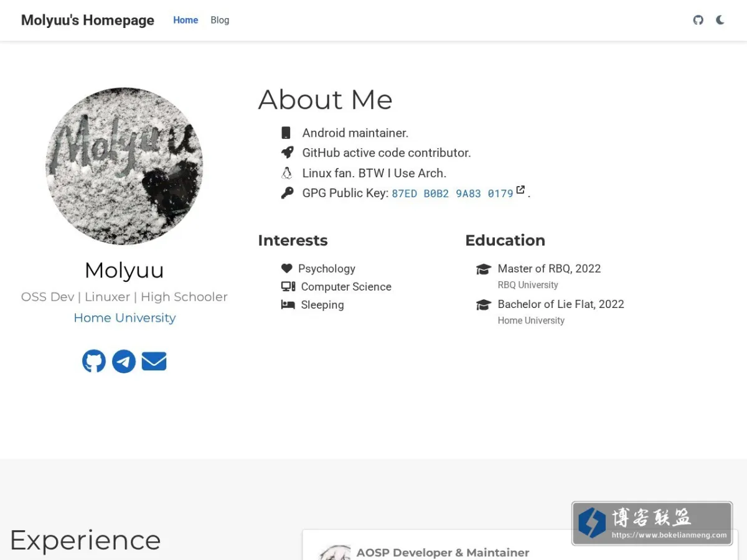Click the 'Molyuu' name under the avatar
This screenshot has height=560, width=747.
(x=125, y=270)
